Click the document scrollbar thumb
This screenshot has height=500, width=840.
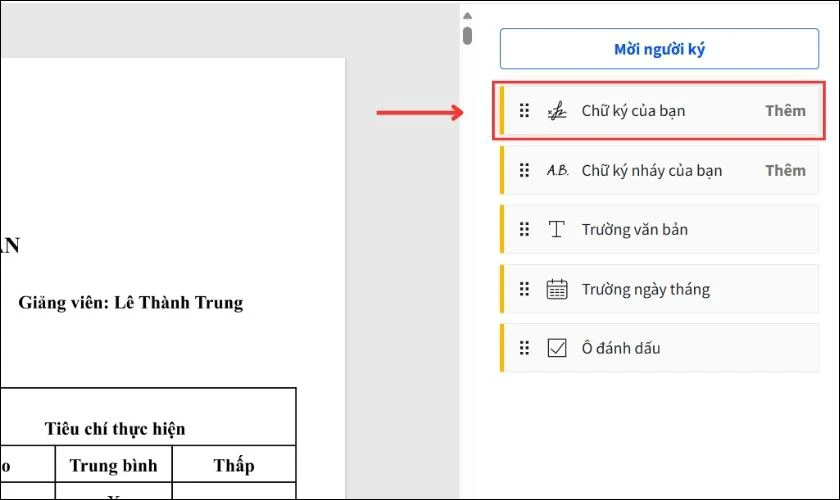467,35
